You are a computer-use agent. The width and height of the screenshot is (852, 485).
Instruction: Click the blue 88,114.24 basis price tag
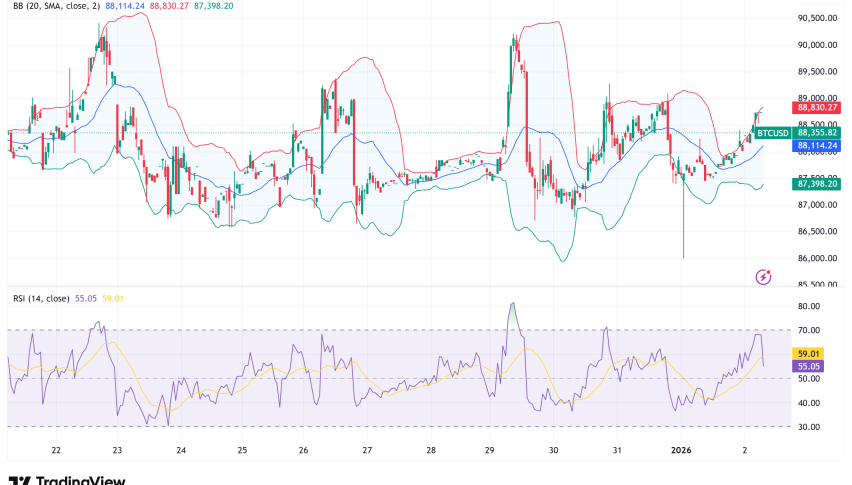coord(817,145)
